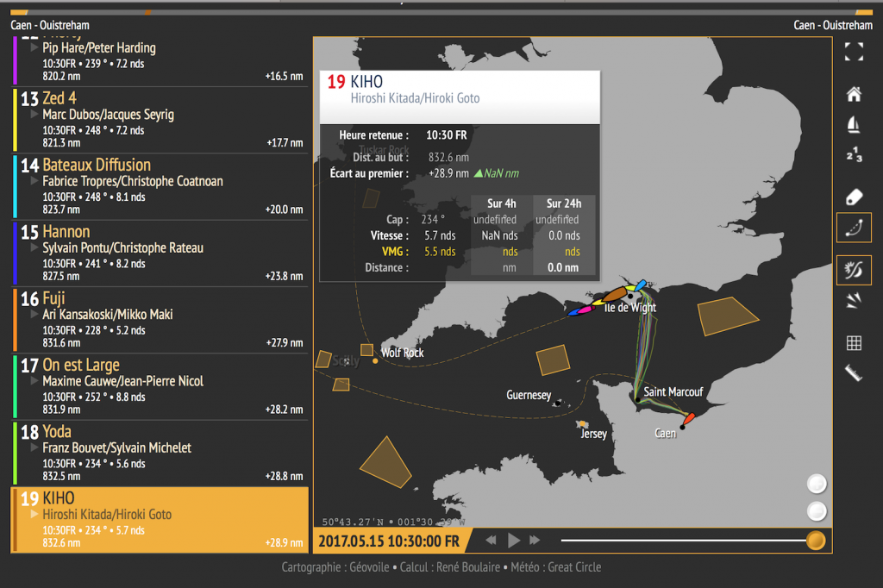The width and height of the screenshot is (883, 588).
Task: Click the Guernesey waypoint marker
Action: pyautogui.click(x=558, y=403)
